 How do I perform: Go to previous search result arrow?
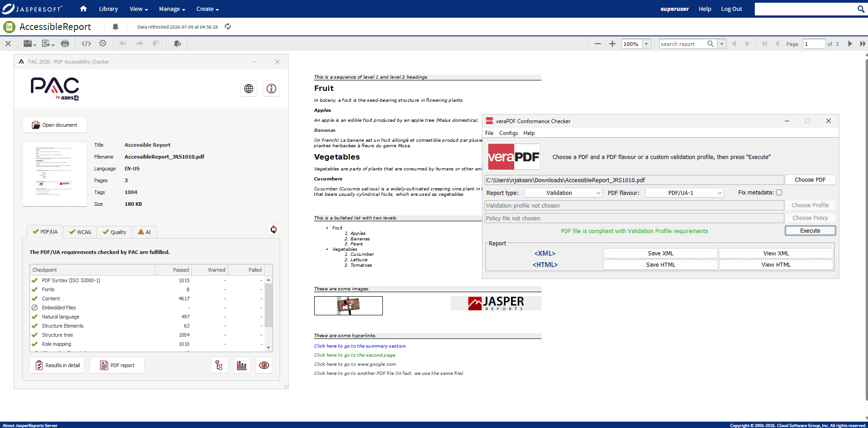coord(734,44)
